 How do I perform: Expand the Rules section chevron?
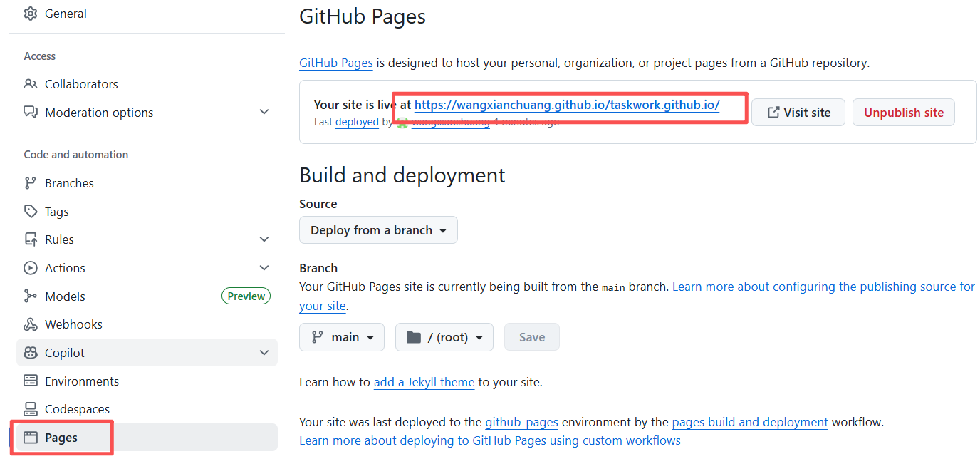[x=264, y=239]
